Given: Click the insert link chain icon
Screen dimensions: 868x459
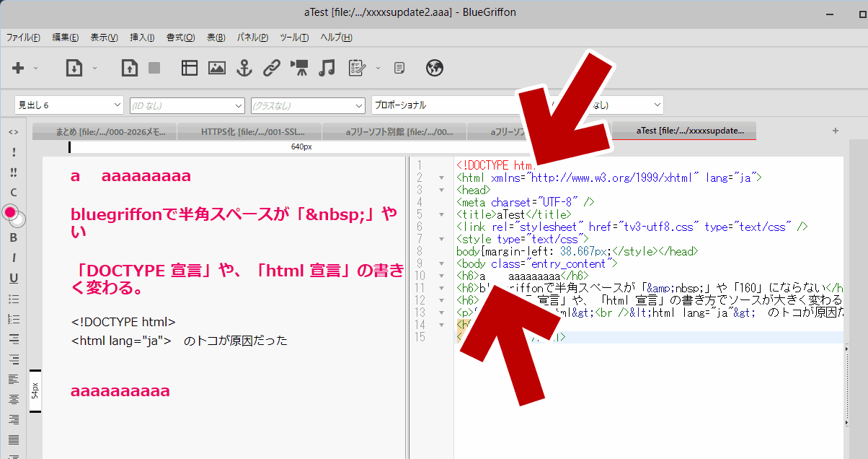Looking at the screenshot, I should [x=271, y=68].
